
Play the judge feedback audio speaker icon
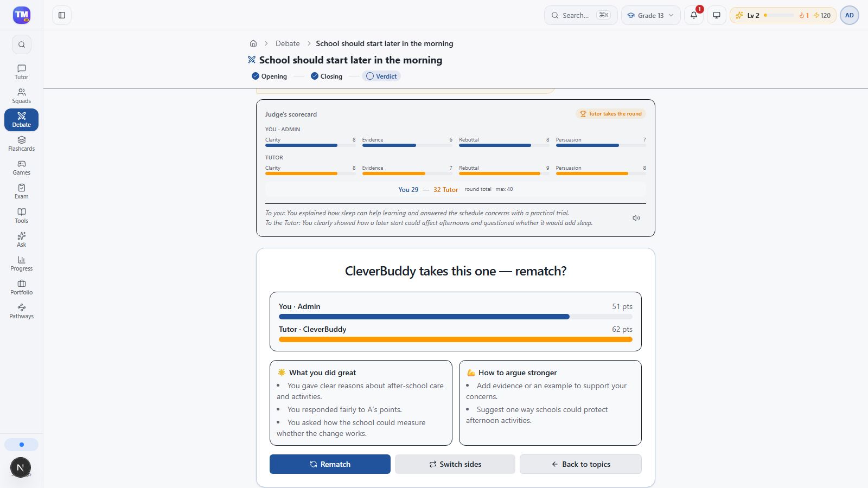click(x=636, y=218)
